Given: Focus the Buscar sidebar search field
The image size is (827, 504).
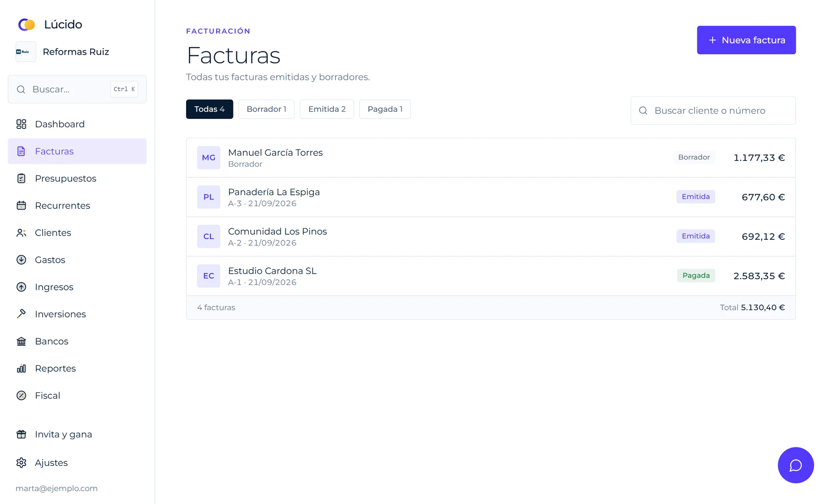Looking at the screenshot, I should pyautogui.click(x=77, y=89).
